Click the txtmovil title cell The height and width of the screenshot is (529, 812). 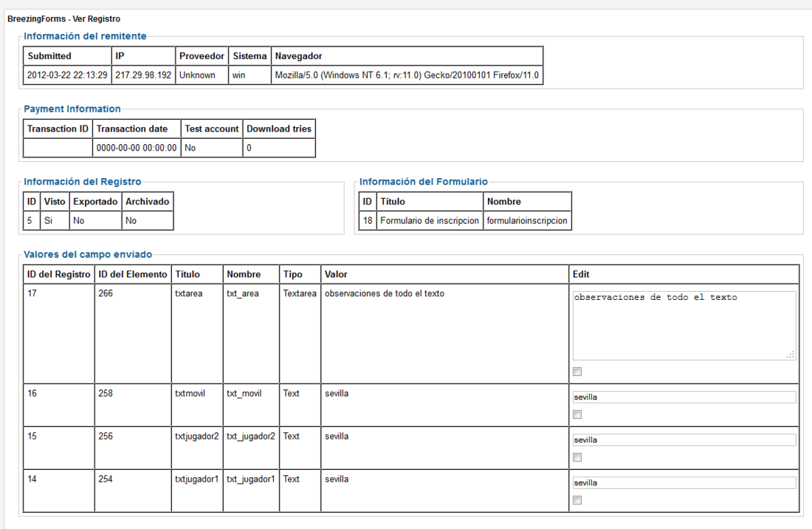(x=197, y=405)
